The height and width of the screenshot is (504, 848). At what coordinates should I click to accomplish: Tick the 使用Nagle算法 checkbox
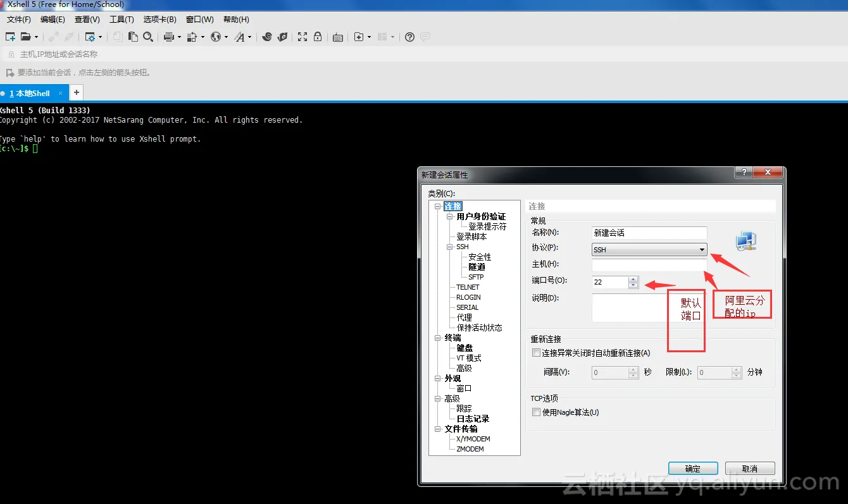[x=536, y=412]
